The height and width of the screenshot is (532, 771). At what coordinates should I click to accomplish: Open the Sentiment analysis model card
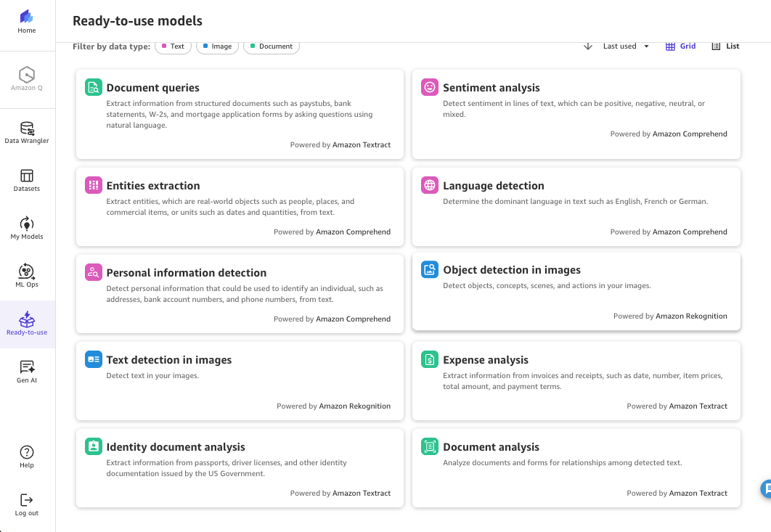coord(576,113)
